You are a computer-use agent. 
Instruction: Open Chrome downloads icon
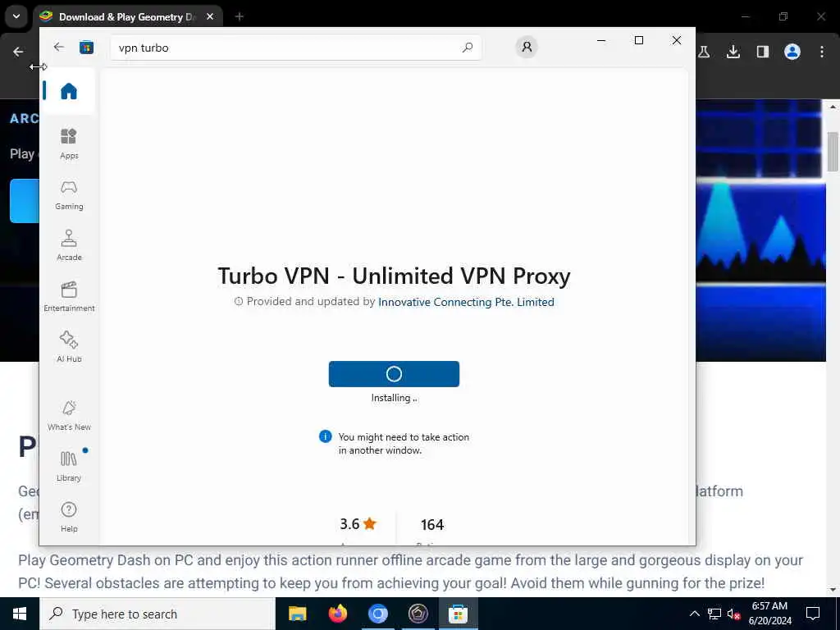[x=733, y=52]
